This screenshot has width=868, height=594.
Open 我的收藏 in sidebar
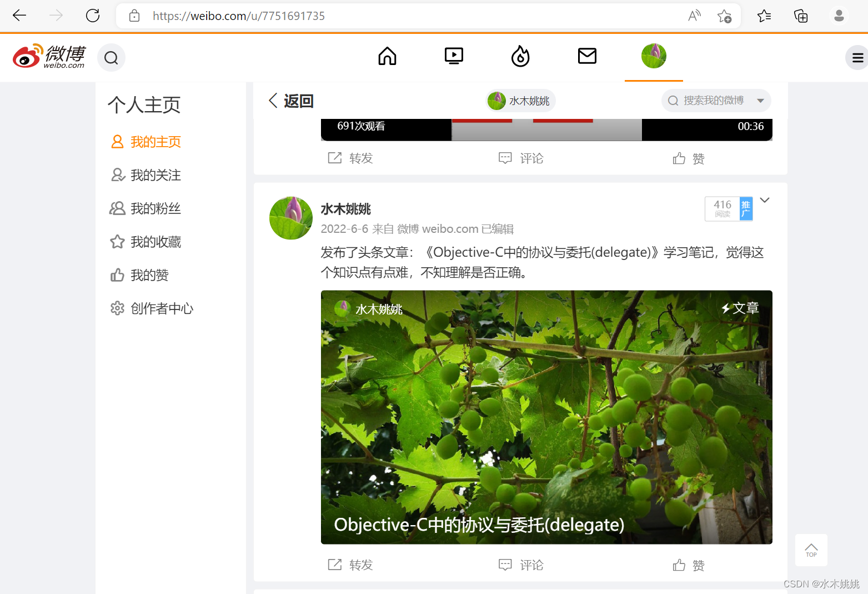point(145,242)
